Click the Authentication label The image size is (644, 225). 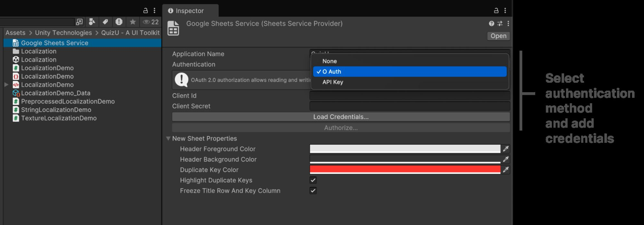point(194,64)
